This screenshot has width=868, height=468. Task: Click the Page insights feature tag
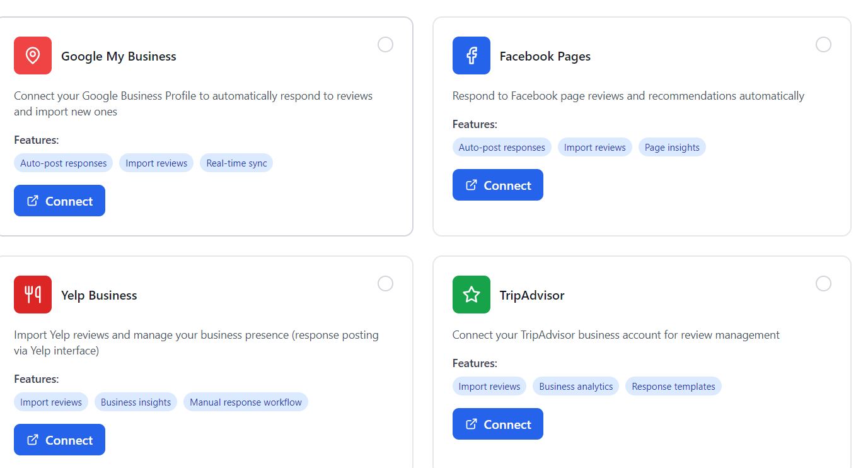672,147
